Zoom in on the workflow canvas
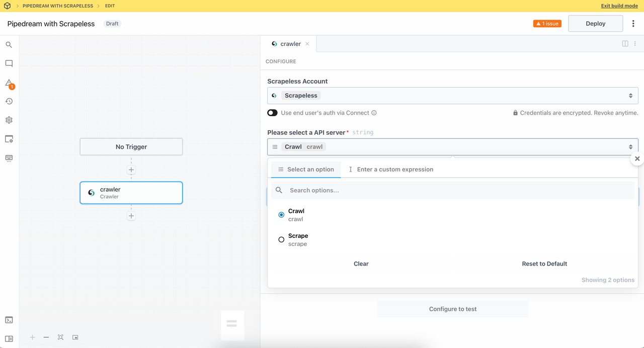The width and height of the screenshot is (644, 348). 32,337
